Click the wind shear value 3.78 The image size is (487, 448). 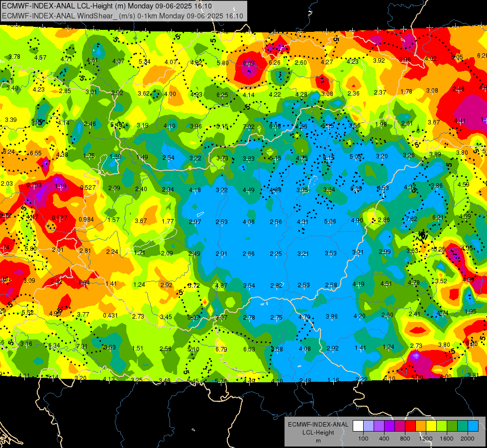(14, 57)
